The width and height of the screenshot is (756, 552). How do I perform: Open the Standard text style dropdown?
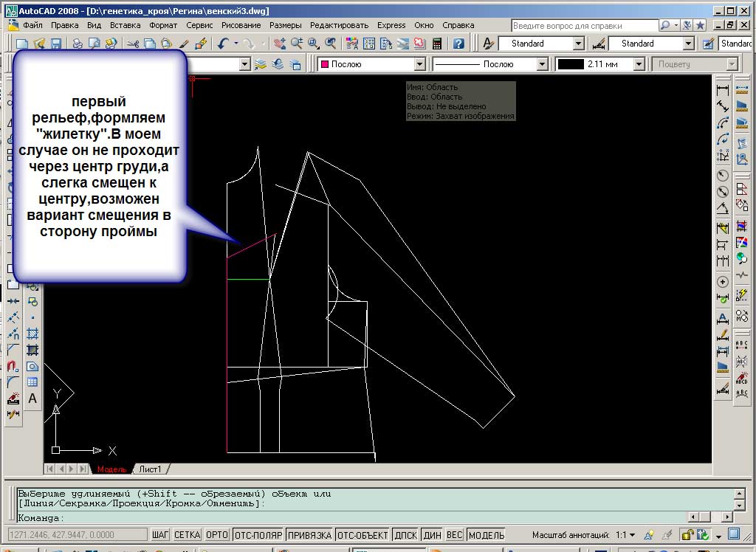click(x=579, y=44)
